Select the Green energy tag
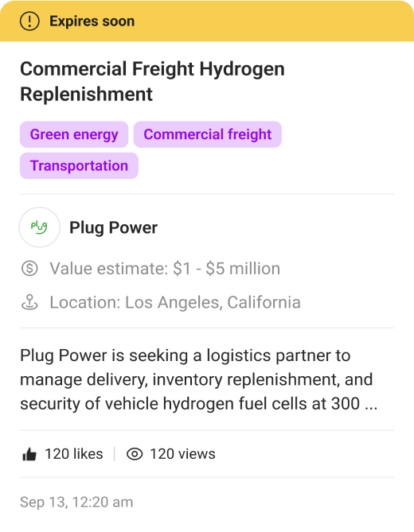 click(x=74, y=134)
